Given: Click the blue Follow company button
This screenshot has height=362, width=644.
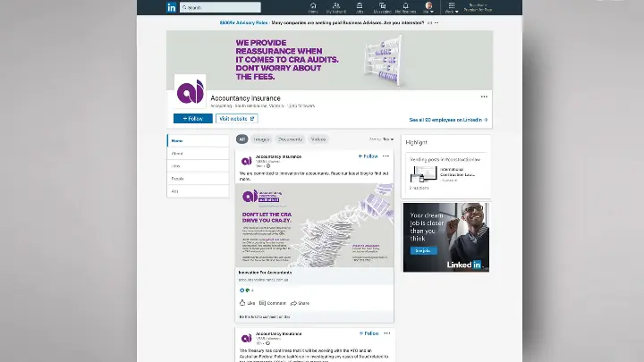Looking at the screenshot, I should [192, 119].
